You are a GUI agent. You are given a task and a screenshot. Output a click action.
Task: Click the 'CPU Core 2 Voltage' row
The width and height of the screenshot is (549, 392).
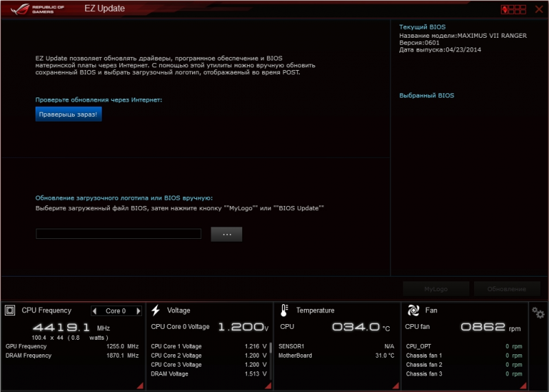coord(209,355)
